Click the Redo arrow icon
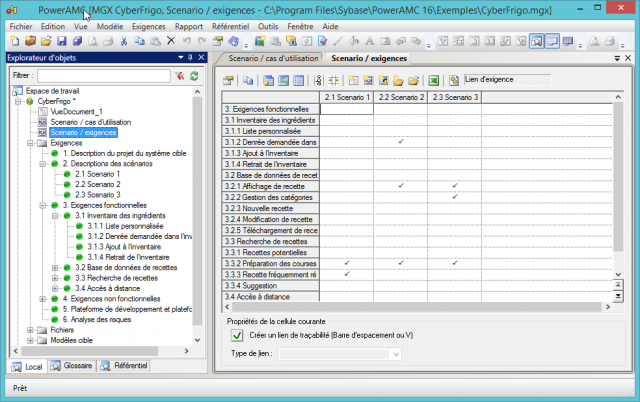The width and height of the screenshot is (640, 402). [202, 41]
